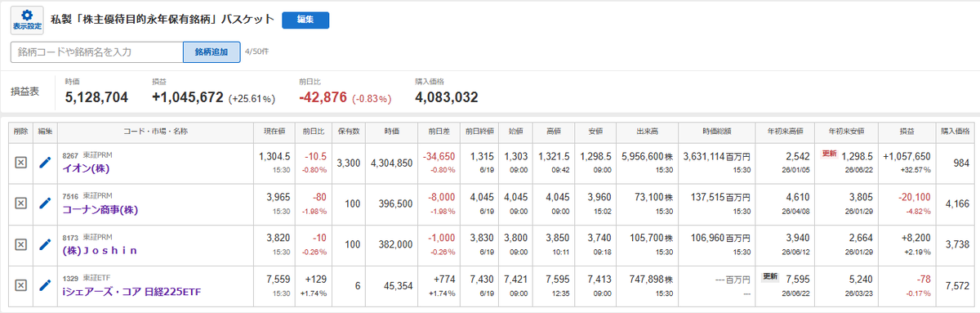Viewport: 980px width, 313px height.
Task: Delete the iシェアーズ ETF row
Action: tap(21, 285)
